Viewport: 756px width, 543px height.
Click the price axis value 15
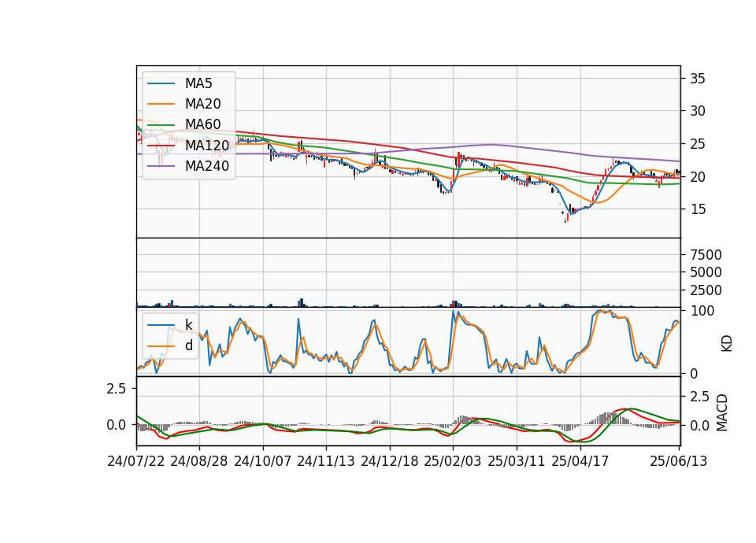pos(698,209)
